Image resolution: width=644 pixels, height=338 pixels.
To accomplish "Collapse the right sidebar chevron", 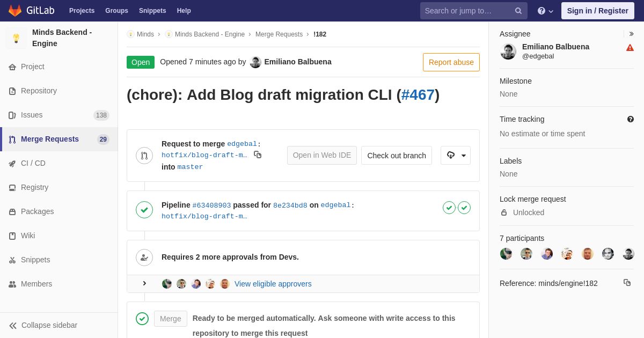I will [631, 34].
